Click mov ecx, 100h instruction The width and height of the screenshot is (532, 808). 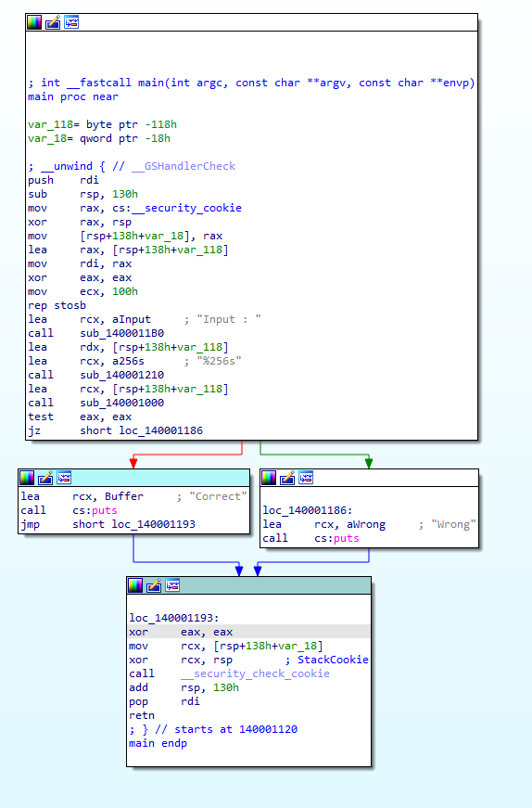(82, 291)
